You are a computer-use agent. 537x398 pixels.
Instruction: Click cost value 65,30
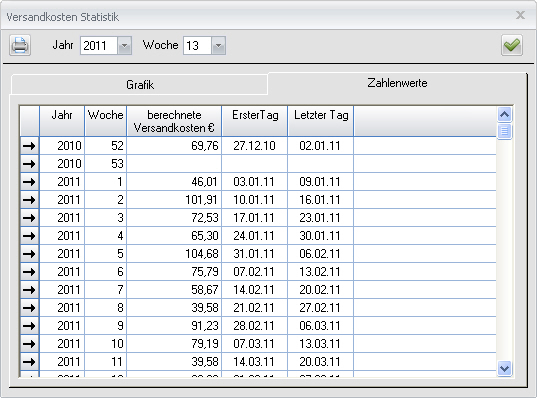tap(174, 236)
